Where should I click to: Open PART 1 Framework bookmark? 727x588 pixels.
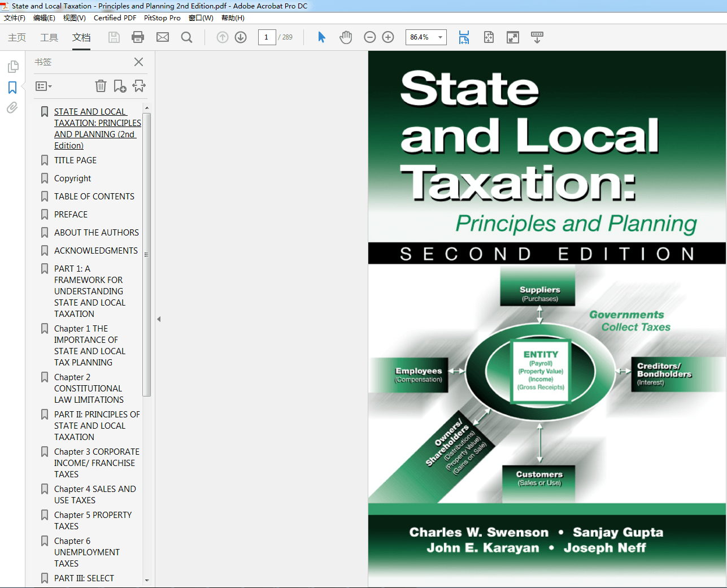(x=90, y=291)
